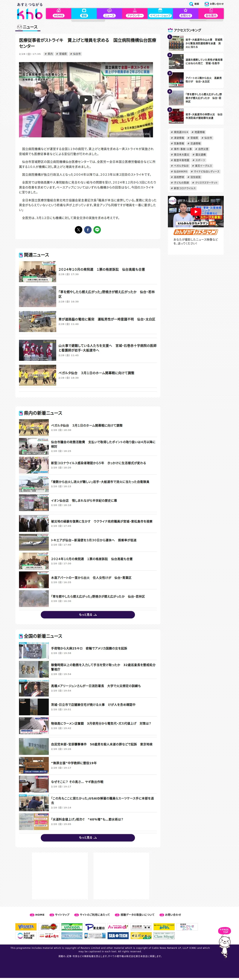The image size is (239, 980).
Task: Open the 事件・事故・火事 tag
Action: (x=182, y=149)
